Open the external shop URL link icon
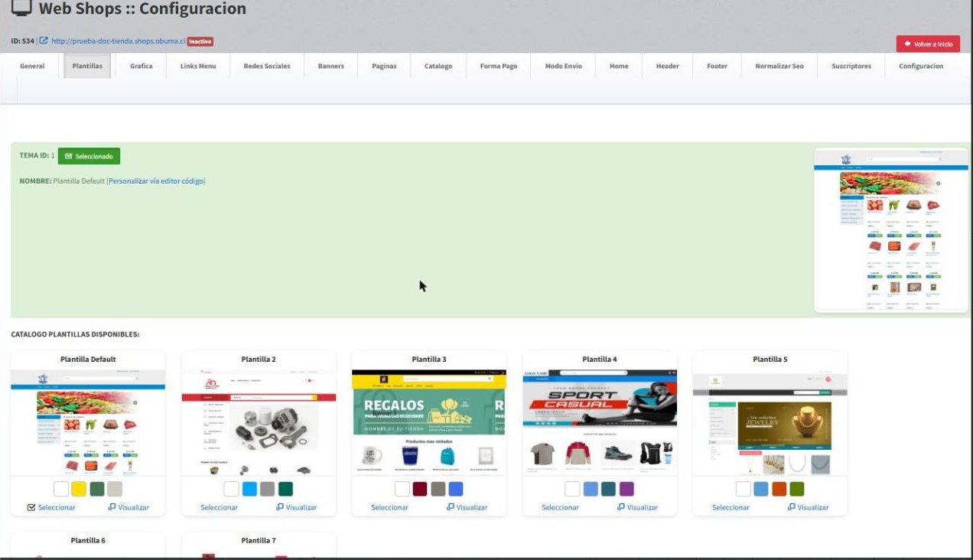 [44, 41]
